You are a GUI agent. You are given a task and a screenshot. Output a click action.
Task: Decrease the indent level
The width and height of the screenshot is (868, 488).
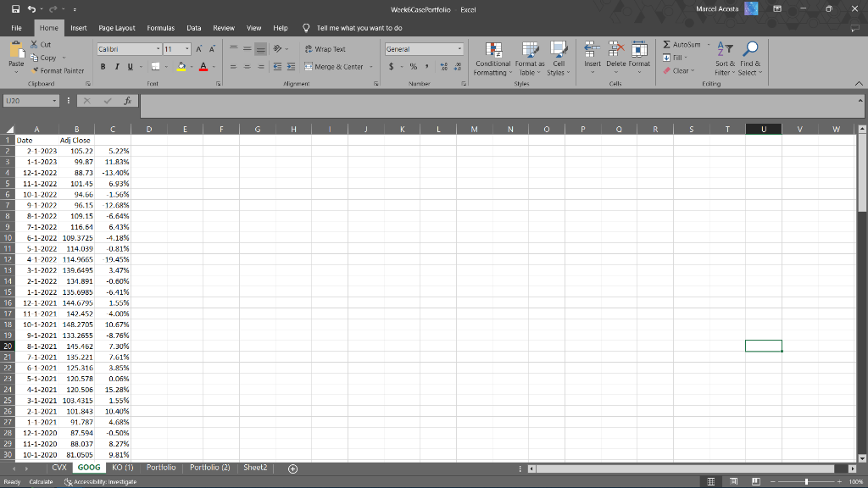(277, 67)
